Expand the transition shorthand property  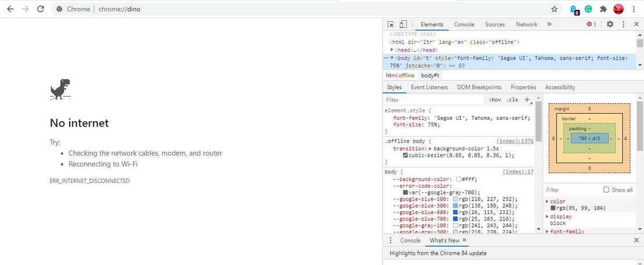coord(429,149)
